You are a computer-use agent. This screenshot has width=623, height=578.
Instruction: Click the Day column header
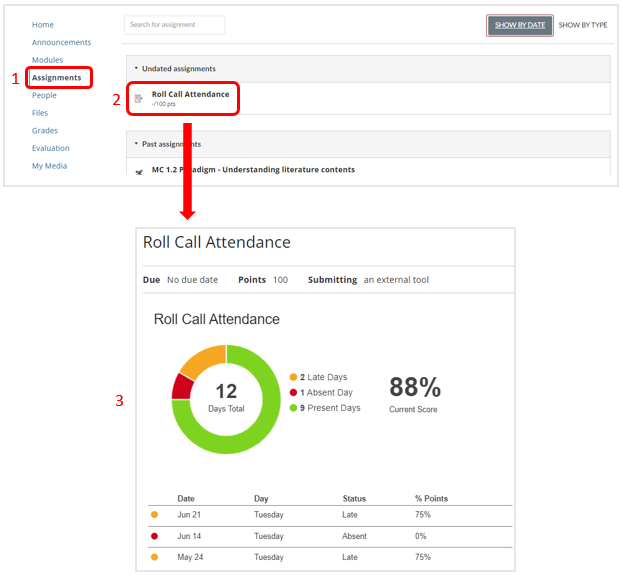click(x=261, y=499)
